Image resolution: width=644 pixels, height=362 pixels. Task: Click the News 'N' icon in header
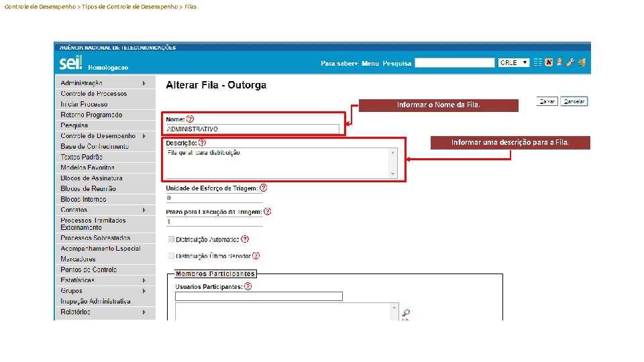tap(549, 62)
